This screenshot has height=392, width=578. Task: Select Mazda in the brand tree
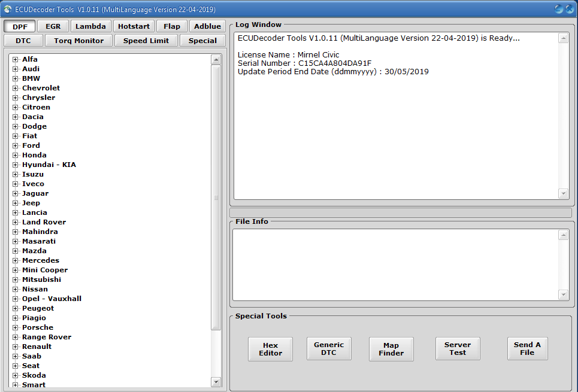[34, 251]
